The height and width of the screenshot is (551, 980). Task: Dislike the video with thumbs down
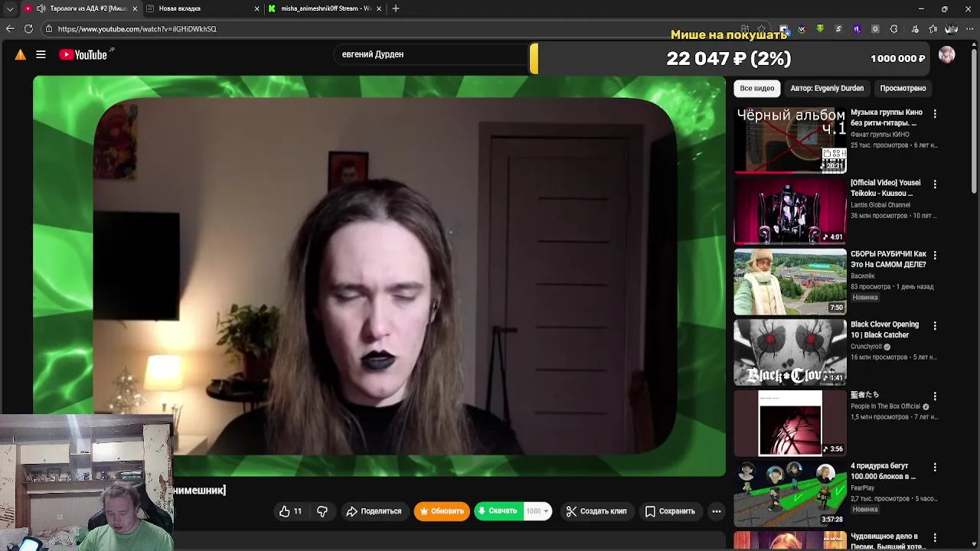click(x=322, y=511)
